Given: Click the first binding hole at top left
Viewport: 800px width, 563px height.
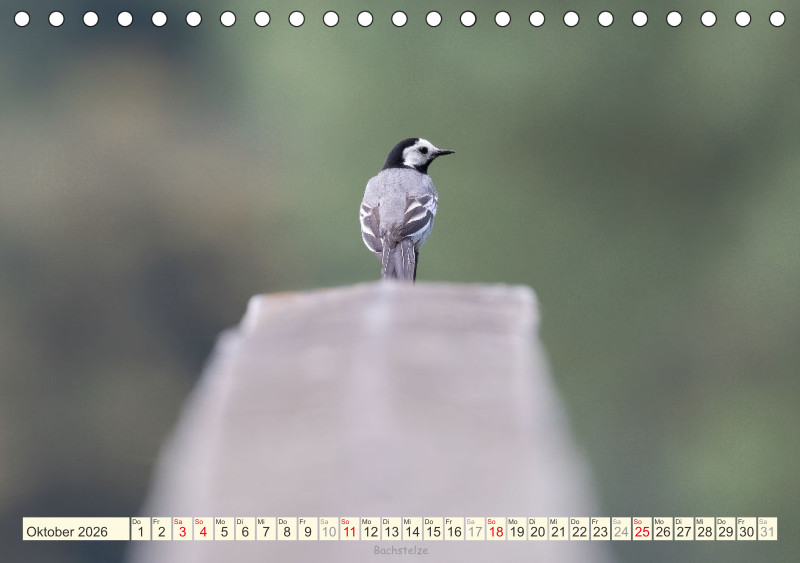Looking at the screenshot, I should (22, 19).
